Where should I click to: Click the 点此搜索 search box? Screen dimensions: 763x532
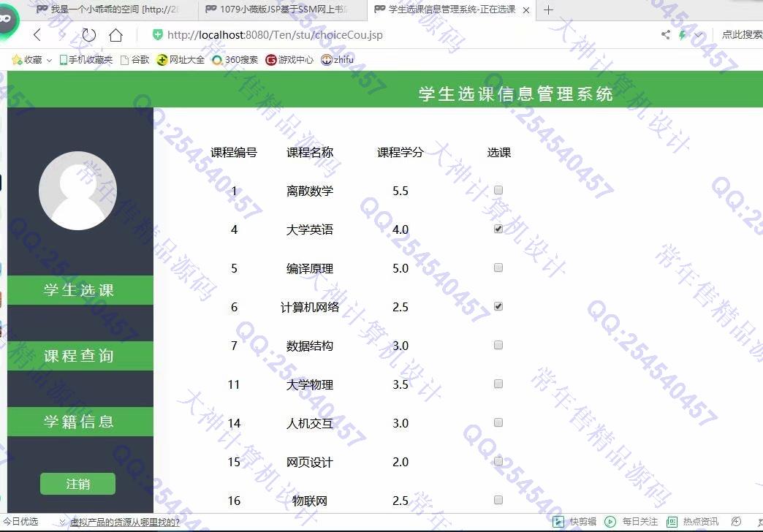click(742, 34)
